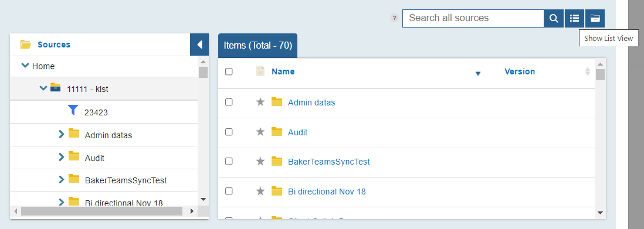Check the Admin datas row checkbox

coord(229,102)
